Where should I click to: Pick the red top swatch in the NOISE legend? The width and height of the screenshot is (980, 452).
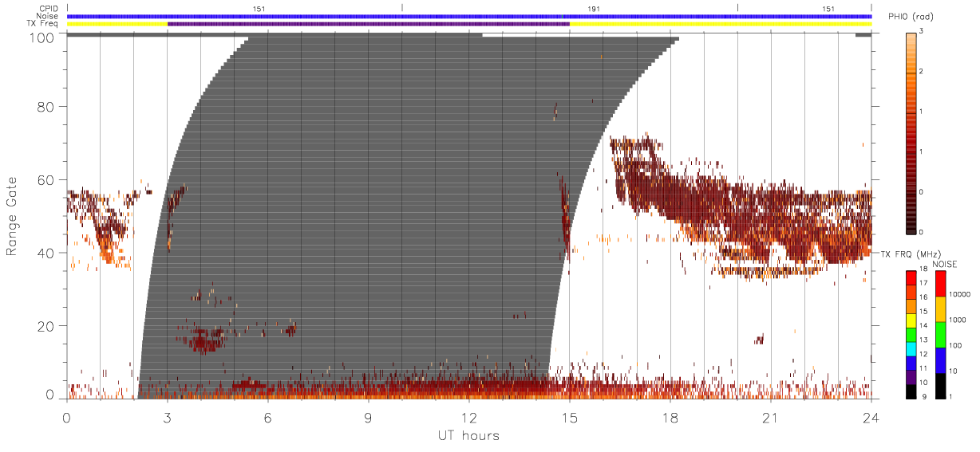(940, 283)
